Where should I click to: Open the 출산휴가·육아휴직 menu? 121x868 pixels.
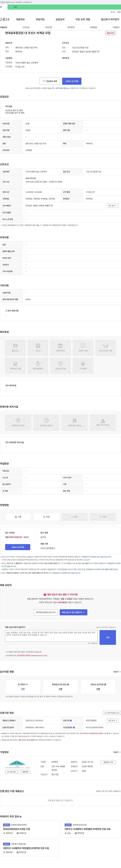click(x=110, y=20)
